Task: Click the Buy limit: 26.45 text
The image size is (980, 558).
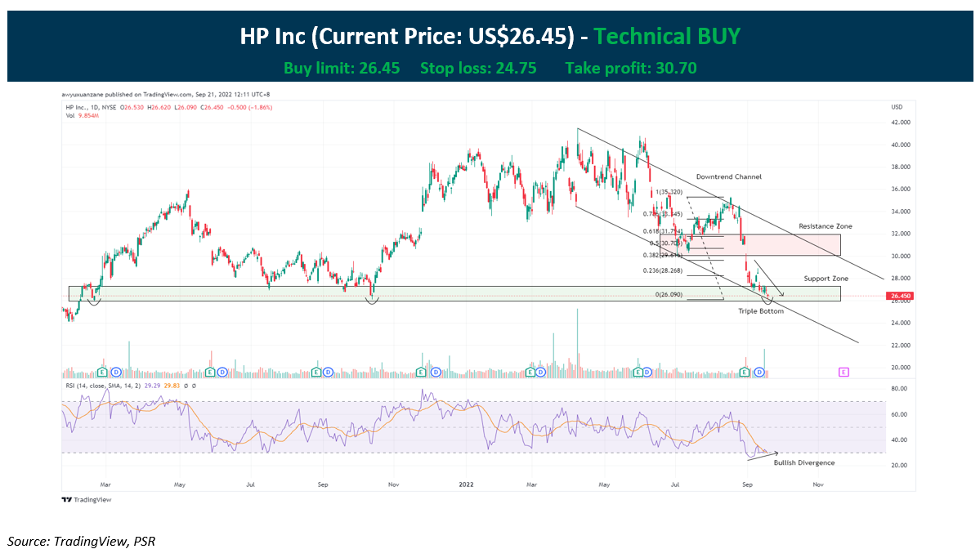Action: 342,68
